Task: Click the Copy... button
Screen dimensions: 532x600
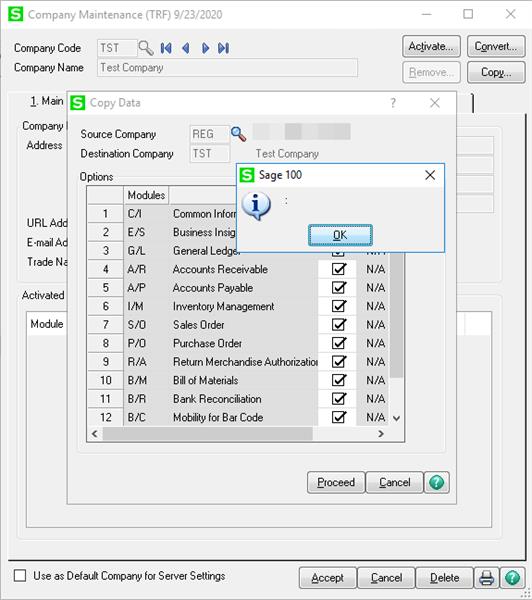Action: tap(496, 72)
